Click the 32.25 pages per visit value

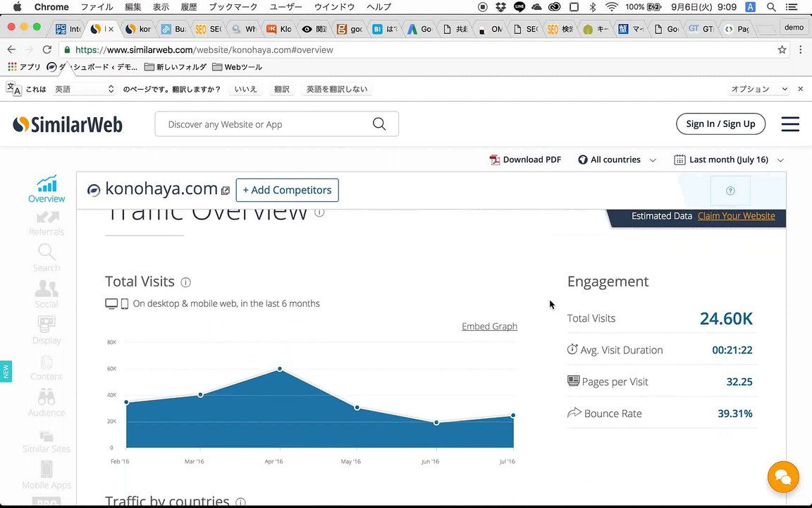(x=739, y=382)
